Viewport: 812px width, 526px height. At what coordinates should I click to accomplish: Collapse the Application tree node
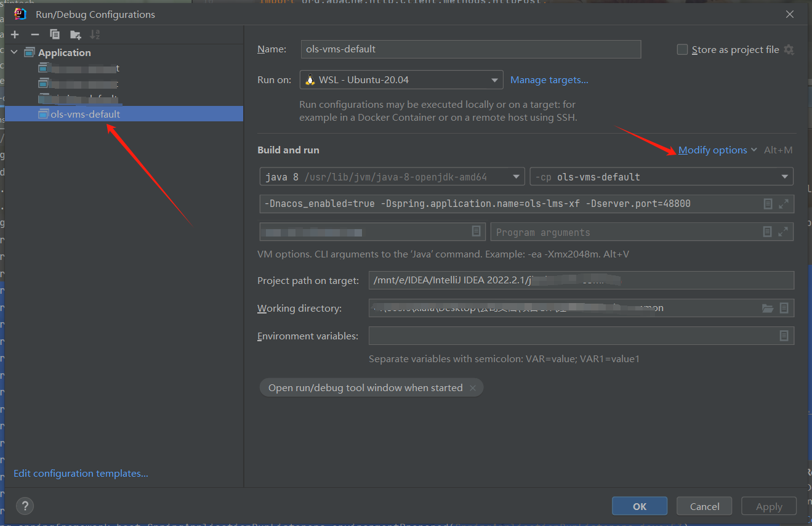tap(14, 52)
